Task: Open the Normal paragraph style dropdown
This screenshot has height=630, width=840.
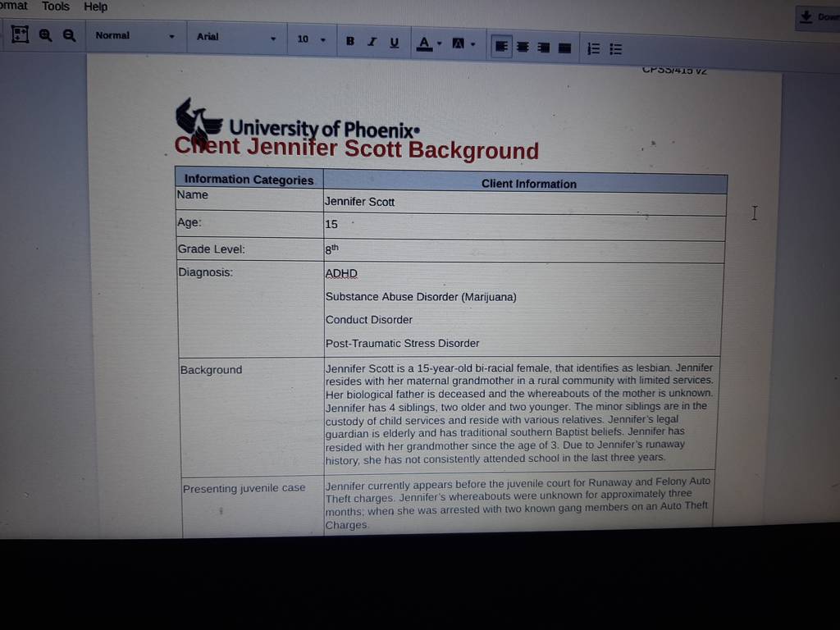Action: pos(135,36)
